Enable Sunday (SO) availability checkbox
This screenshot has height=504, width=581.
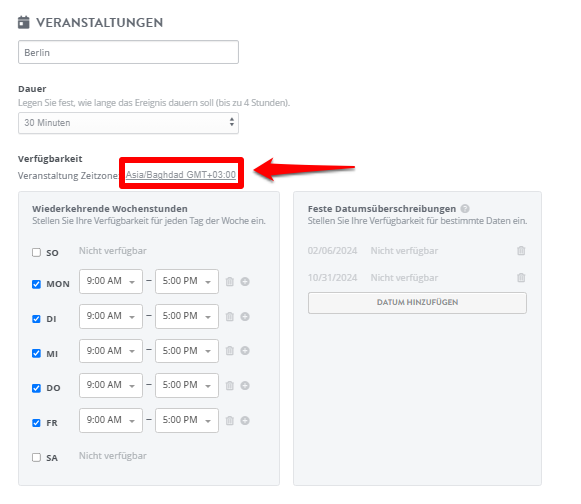(36, 253)
